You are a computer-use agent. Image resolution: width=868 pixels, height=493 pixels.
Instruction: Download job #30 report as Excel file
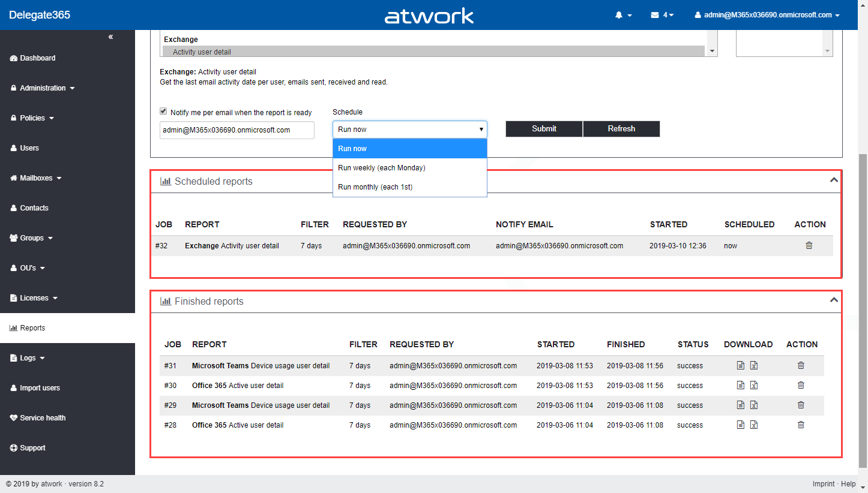[x=754, y=385]
